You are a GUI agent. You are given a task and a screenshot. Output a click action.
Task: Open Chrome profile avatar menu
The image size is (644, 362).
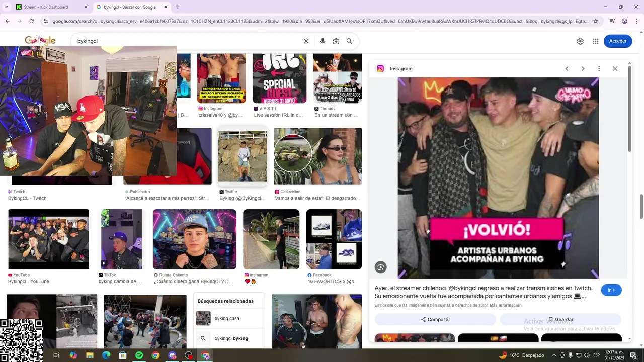click(624, 21)
